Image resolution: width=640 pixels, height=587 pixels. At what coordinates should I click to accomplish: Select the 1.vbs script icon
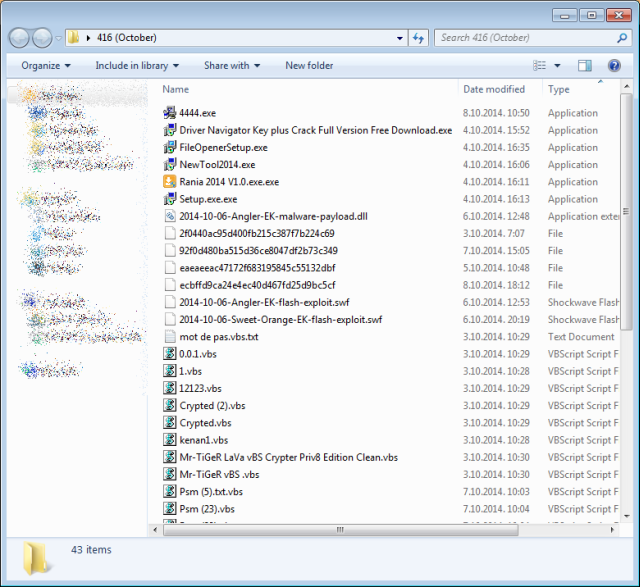tap(169, 371)
